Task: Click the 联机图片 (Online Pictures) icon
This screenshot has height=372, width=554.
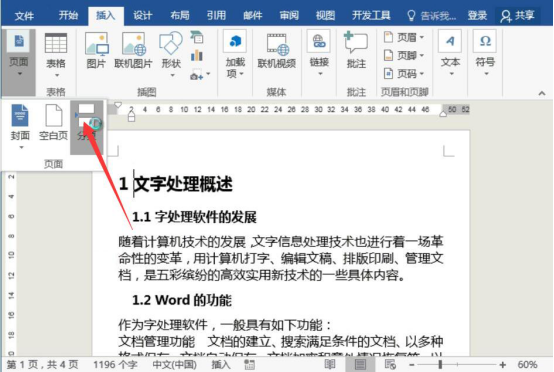Action: pyautogui.click(x=133, y=51)
